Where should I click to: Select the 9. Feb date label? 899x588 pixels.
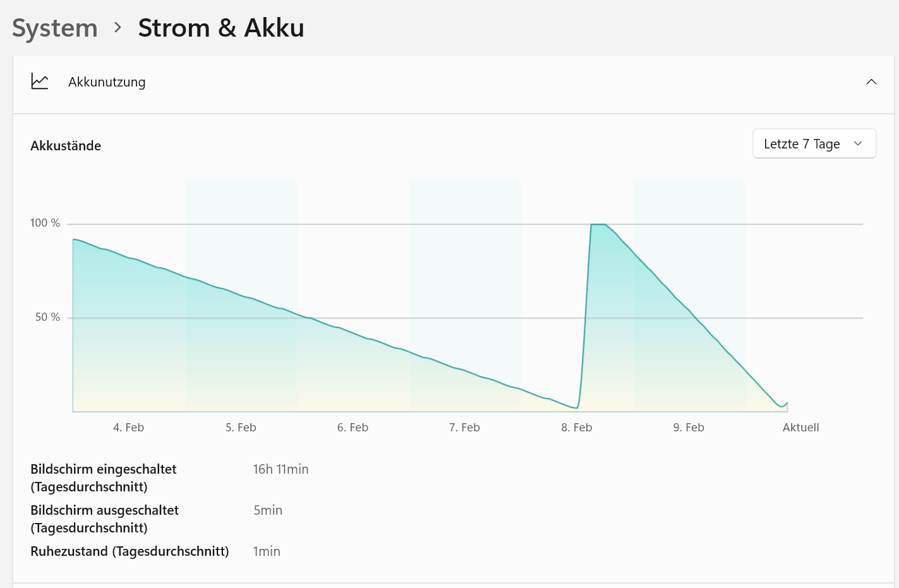(689, 428)
